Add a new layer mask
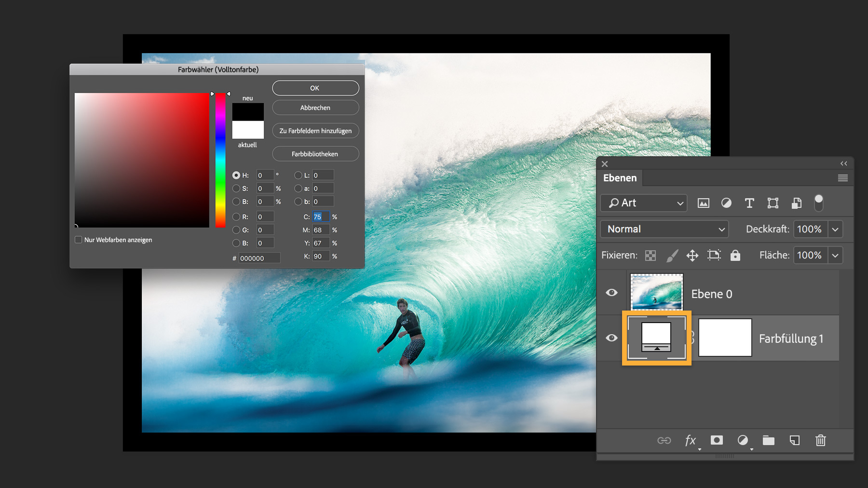Screen dimensions: 868x488 [717, 440]
